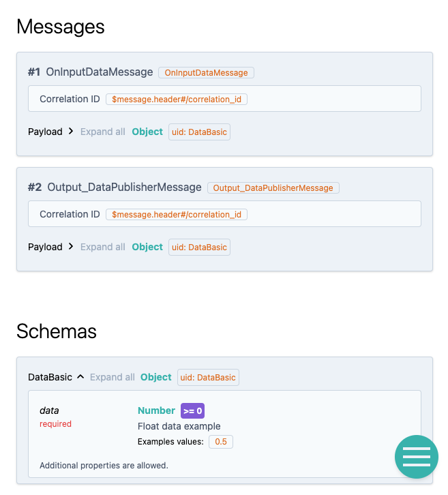Click Expand all in message #1 payload
The image size is (448, 495).
102,132
